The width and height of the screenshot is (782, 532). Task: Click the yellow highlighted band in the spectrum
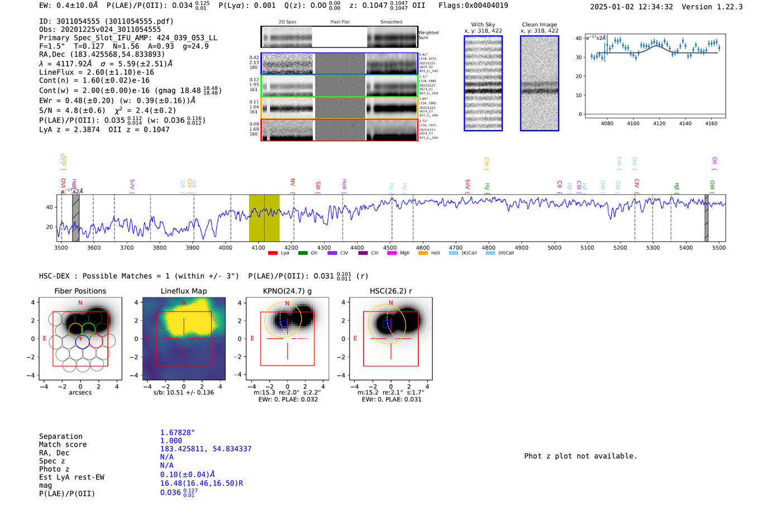click(x=264, y=218)
